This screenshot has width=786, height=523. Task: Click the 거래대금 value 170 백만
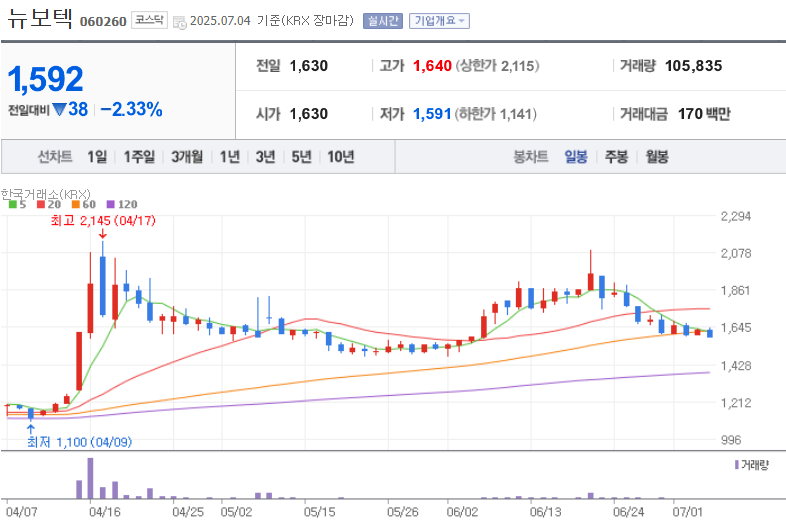click(x=704, y=114)
